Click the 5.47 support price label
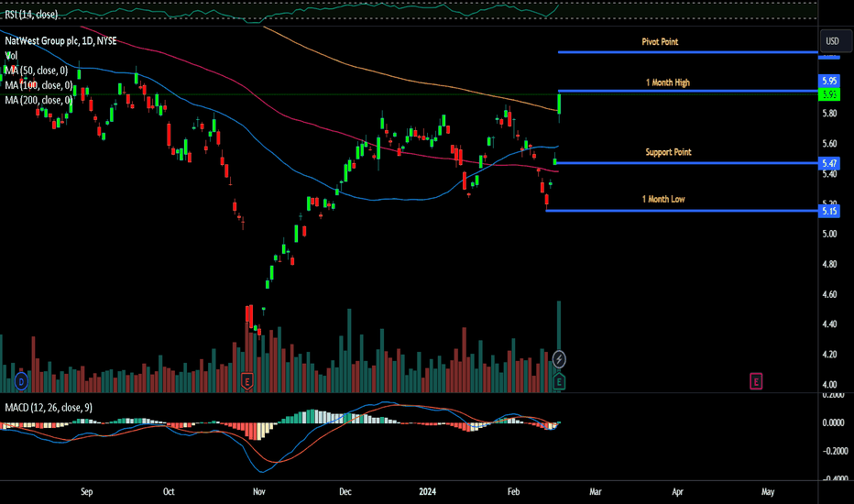This screenshot has height=504, width=854. [x=829, y=163]
